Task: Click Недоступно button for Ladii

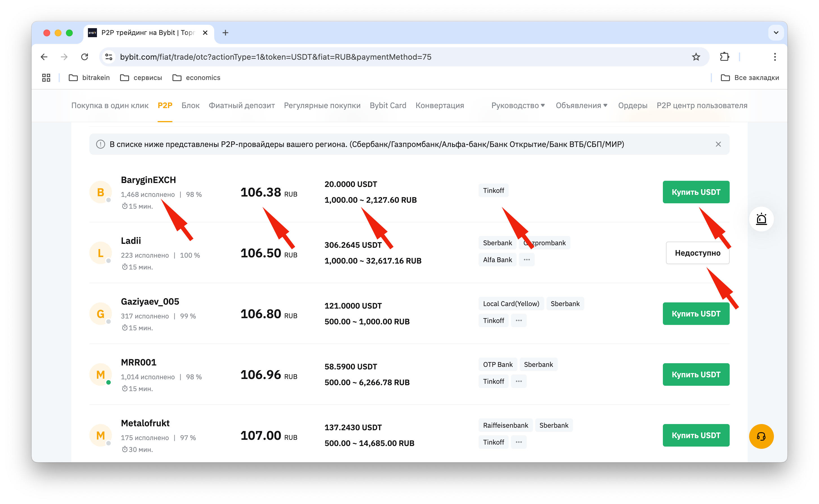Action: pyautogui.click(x=697, y=253)
